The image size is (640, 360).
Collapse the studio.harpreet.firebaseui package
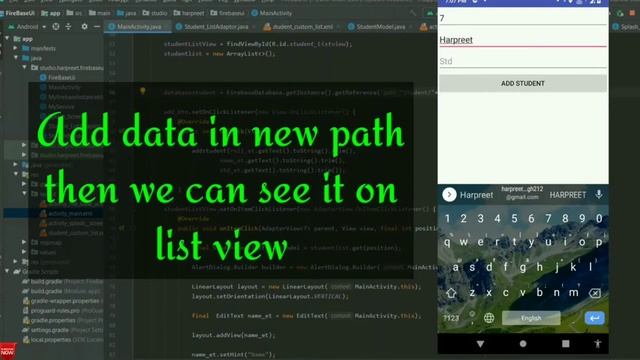click(24, 67)
